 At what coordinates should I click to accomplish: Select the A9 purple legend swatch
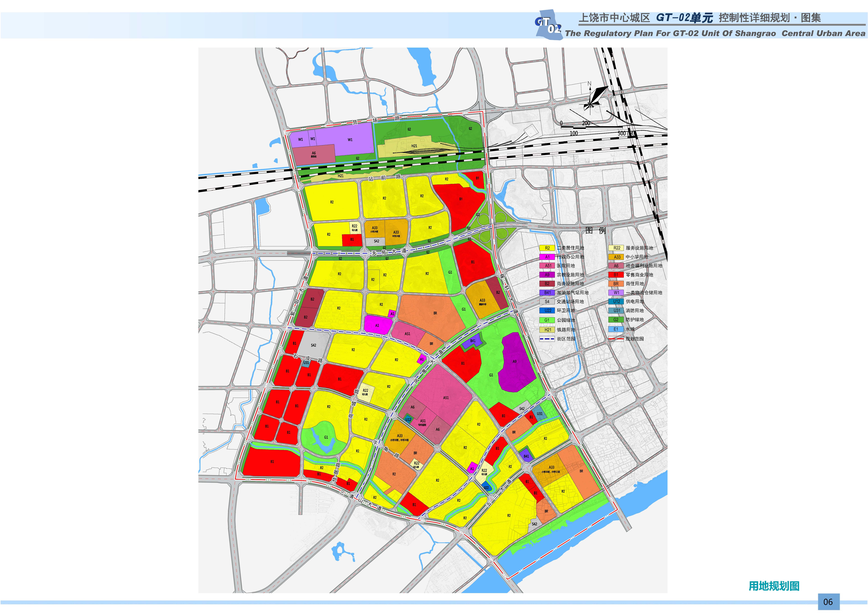click(x=547, y=275)
